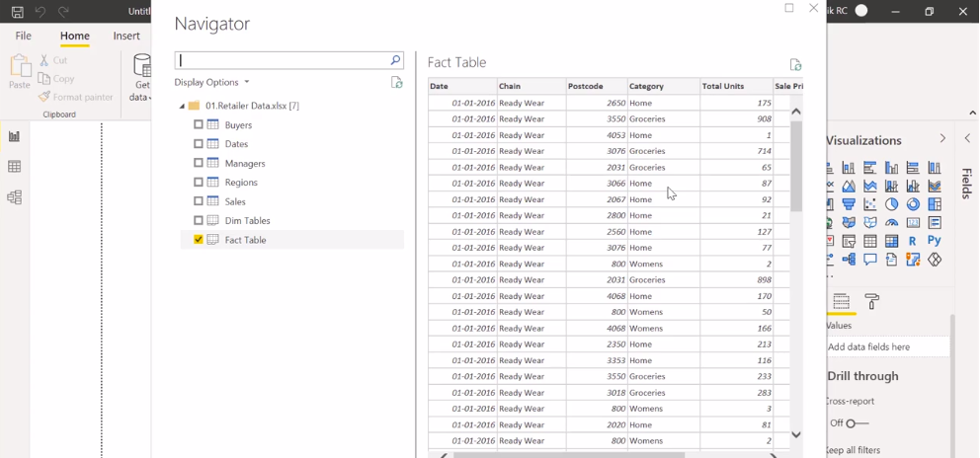The image size is (980, 458).
Task: Switch to Model view in left sidebar
Action: pyautogui.click(x=15, y=197)
